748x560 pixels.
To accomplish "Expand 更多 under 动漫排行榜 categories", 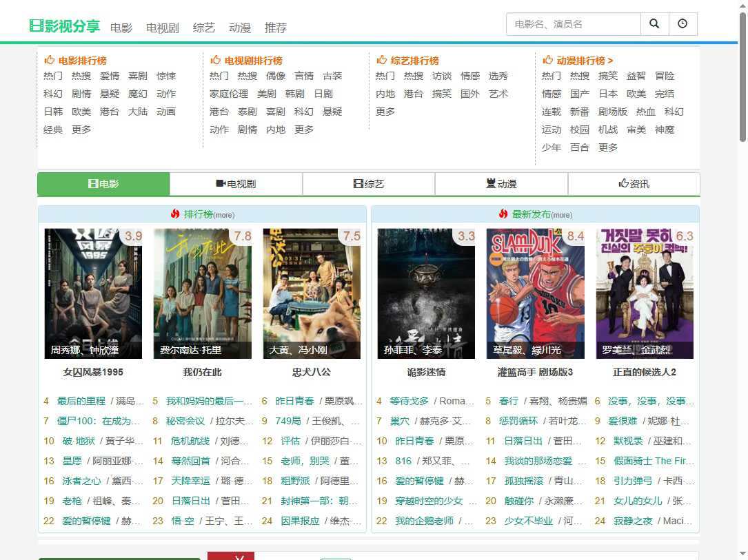I will [x=608, y=147].
